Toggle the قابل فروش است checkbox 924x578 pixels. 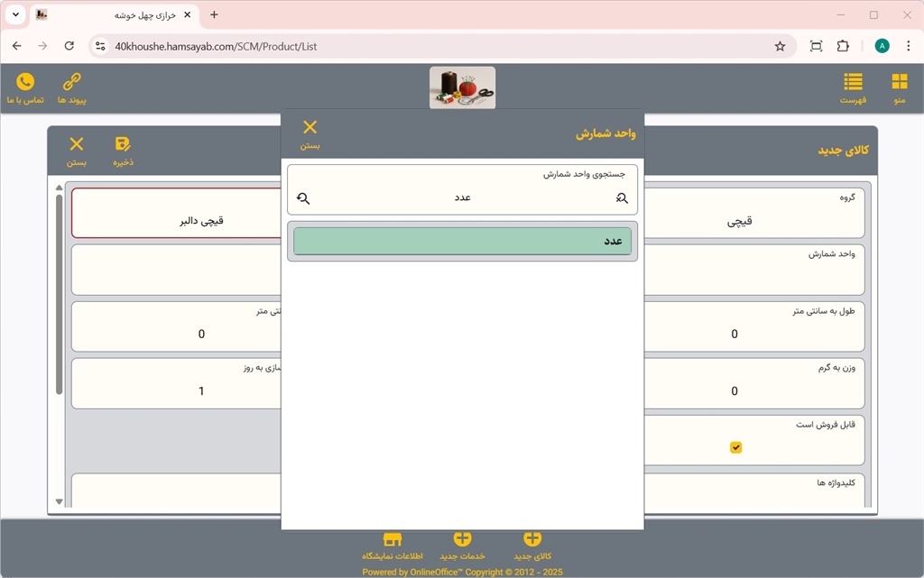(x=735, y=447)
